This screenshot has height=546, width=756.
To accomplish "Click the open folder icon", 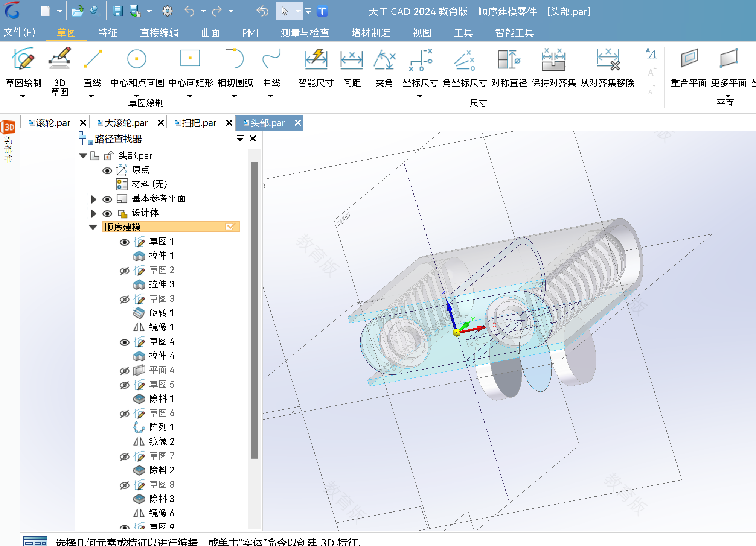I will click(78, 11).
